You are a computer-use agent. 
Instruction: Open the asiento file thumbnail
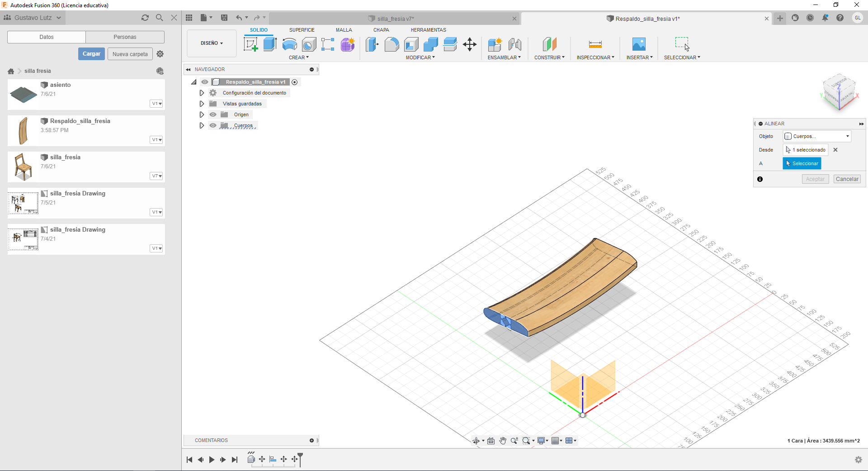[24, 95]
